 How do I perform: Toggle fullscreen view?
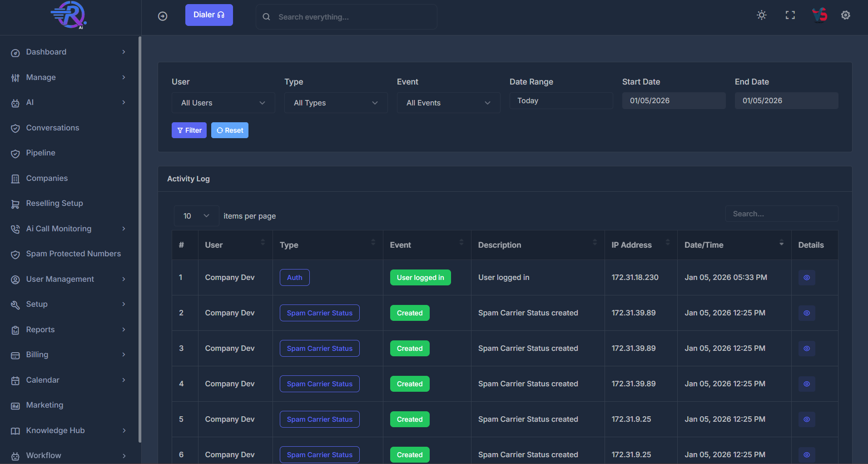pos(790,15)
